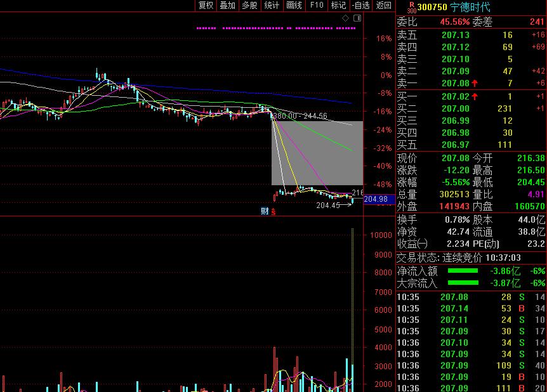This screenshot has height=392, width=547.
Task: Click 最低 value 204.45
Action: click(531, 182)
